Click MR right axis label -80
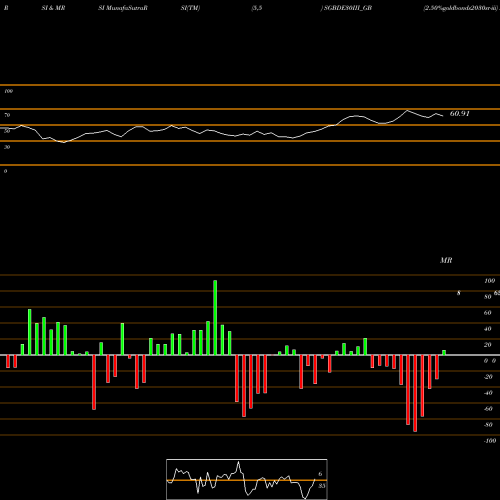 coord(488,425)
